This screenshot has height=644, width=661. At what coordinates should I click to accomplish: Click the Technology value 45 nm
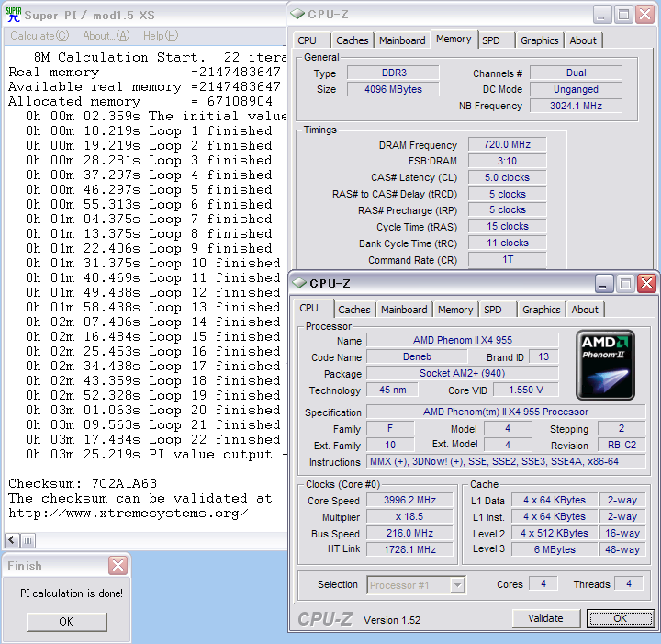point(393,390)
